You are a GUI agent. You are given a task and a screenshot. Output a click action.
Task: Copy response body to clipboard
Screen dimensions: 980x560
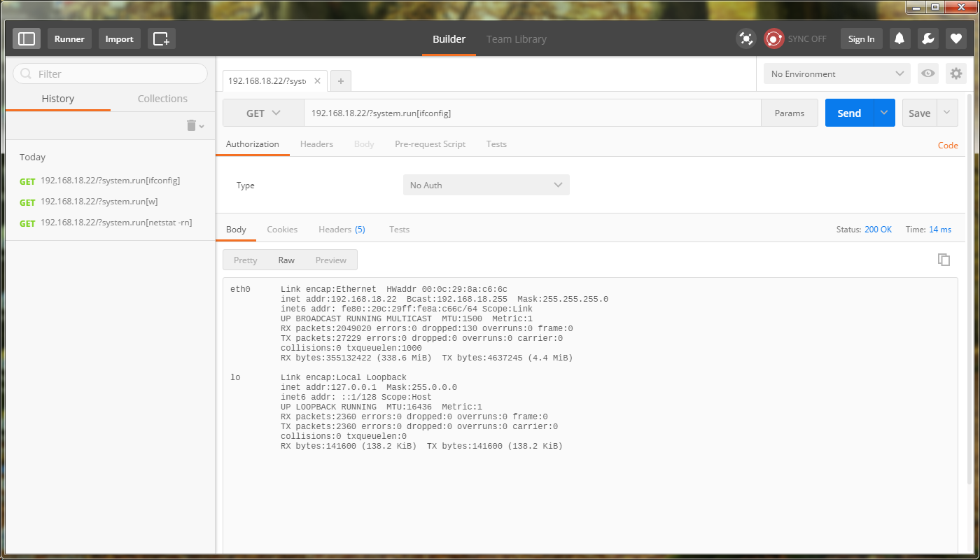pos(944,260)
